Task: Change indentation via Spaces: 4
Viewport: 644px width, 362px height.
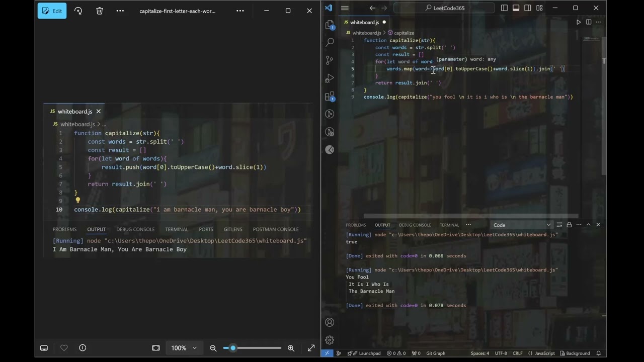Action: pyautogui.click(x=479, y=353)
